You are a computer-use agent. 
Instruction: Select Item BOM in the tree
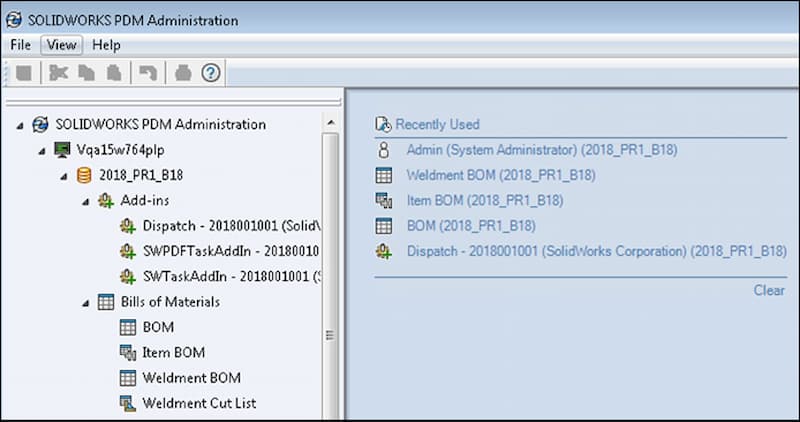tap(173, 353)
